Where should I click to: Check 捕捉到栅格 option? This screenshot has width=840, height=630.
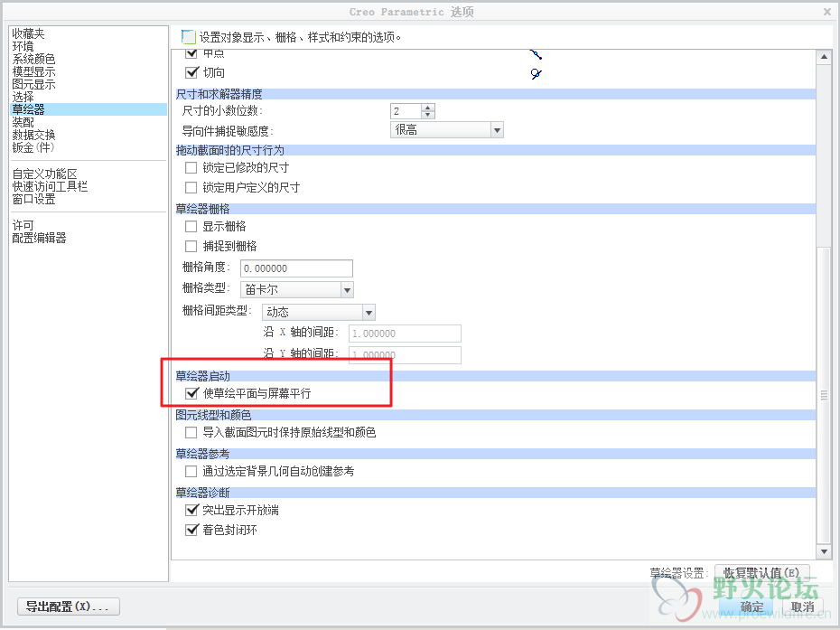point(191,246)
